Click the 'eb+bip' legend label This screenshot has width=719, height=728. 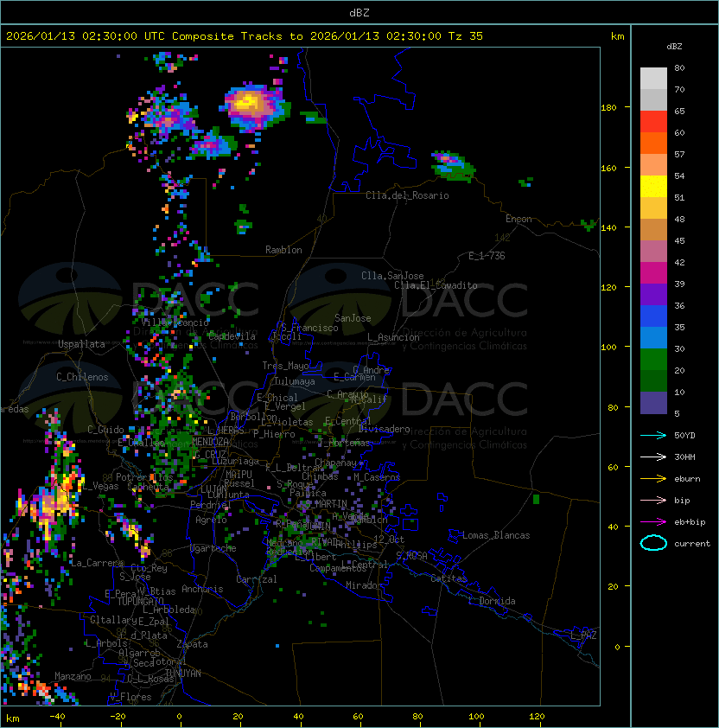pyautogui.click(x=690, y=522)
